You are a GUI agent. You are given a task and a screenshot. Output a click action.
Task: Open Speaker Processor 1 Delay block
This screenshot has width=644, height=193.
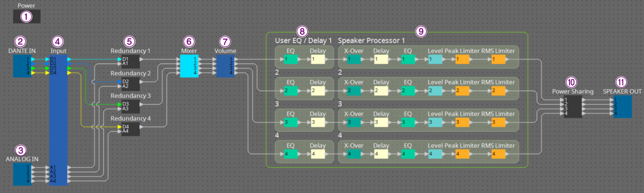pos(381,59)
